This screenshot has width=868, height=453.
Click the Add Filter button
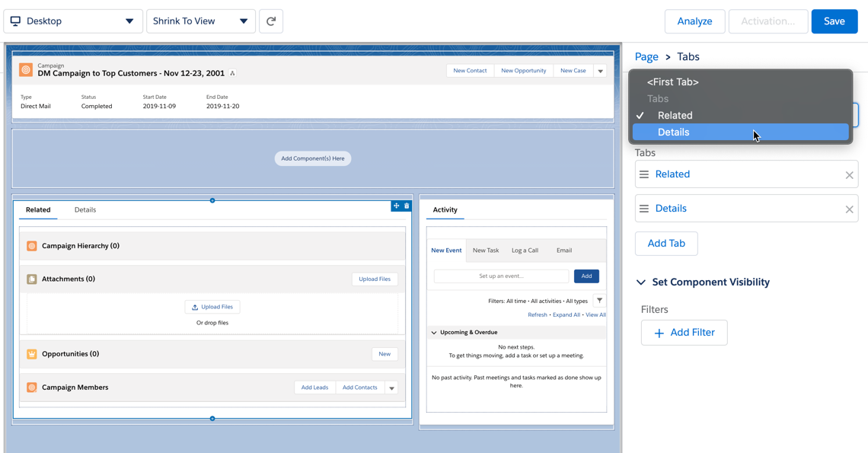click(x=684, y=333)
